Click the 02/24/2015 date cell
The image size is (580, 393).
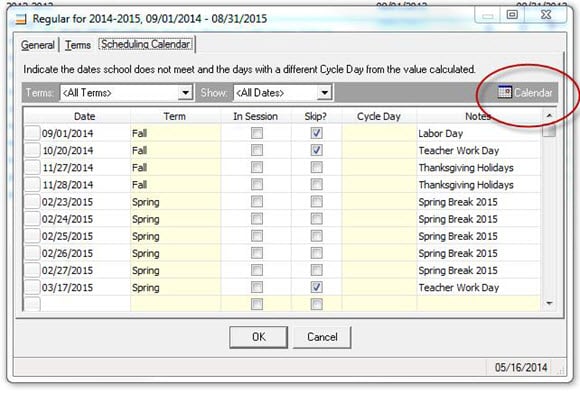(85, 219)
